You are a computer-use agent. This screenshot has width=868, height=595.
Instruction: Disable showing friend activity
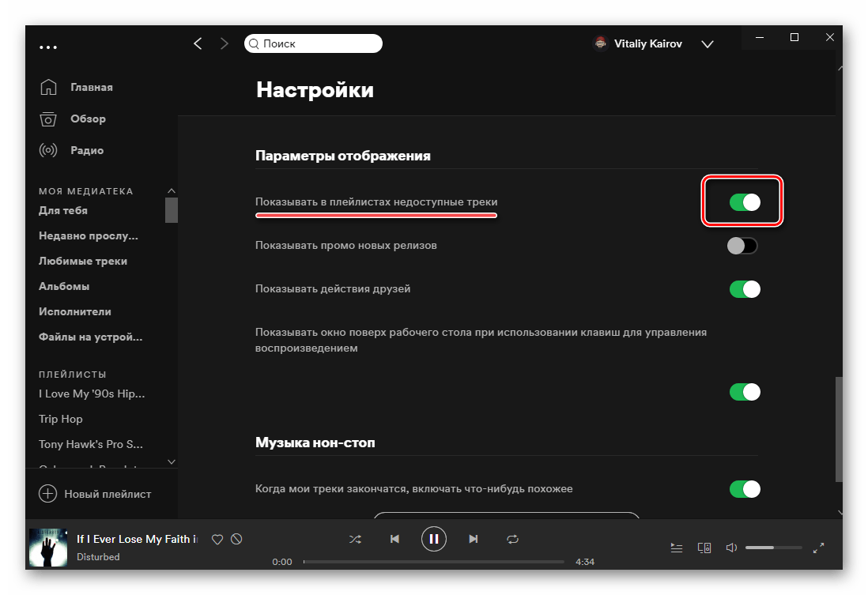[744, 289]
